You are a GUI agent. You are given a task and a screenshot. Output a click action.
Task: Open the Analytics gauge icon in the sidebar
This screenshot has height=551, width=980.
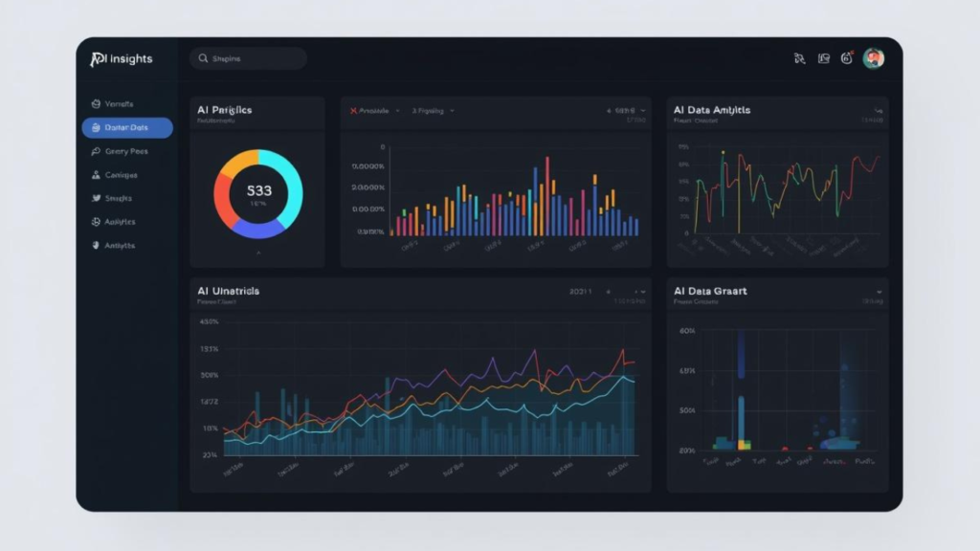click(97, 221)
